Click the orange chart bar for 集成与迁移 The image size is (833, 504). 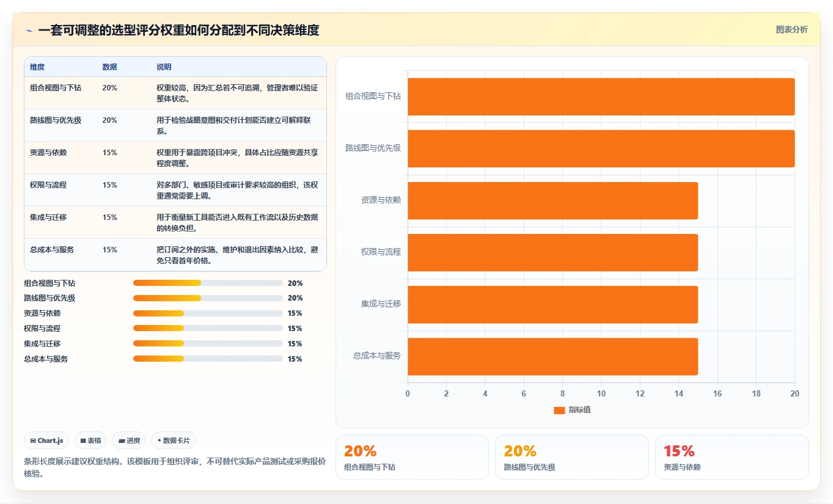553,304
